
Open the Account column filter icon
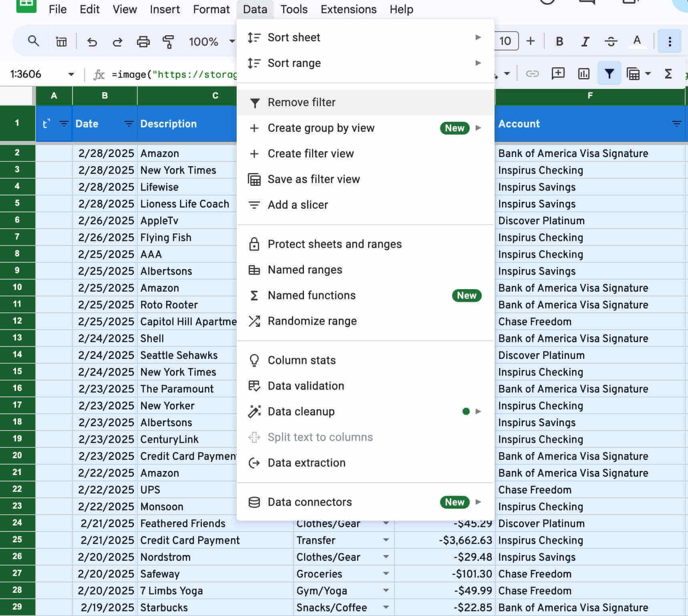tap(676, 124)
